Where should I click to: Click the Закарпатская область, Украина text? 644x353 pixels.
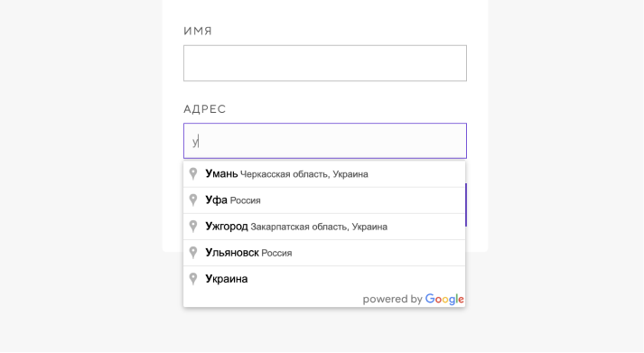coord(319,227)
